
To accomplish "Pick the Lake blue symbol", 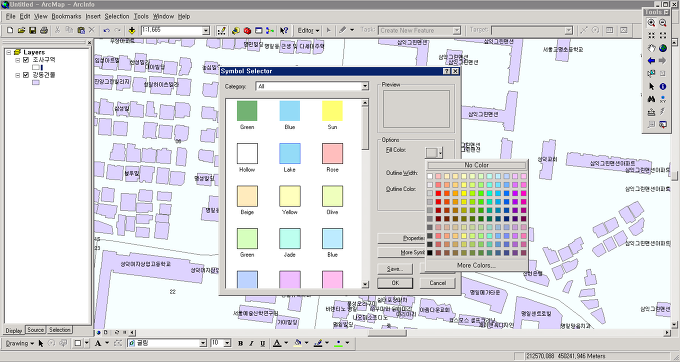I will [290, 153].
